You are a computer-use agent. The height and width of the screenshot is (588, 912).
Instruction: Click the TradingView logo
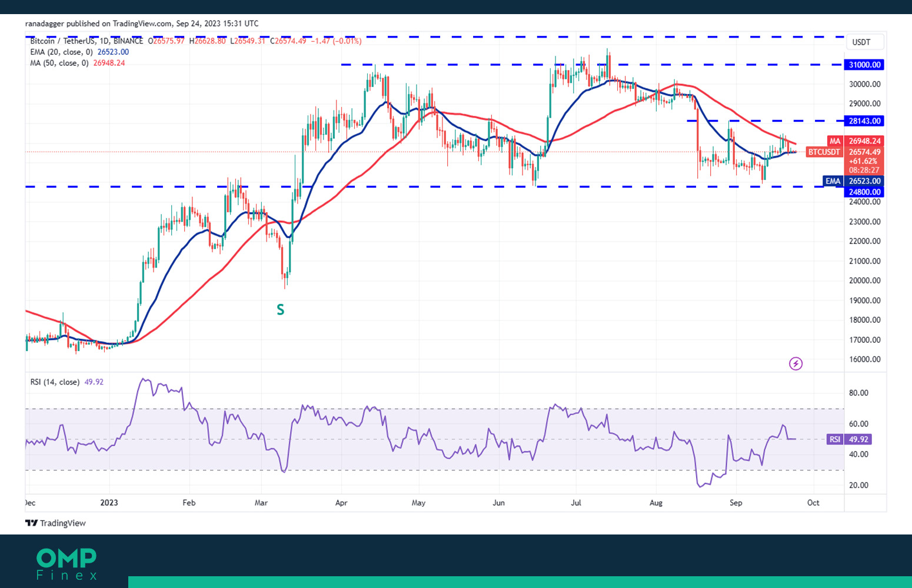pyautogui.click(x=55, y=523)
